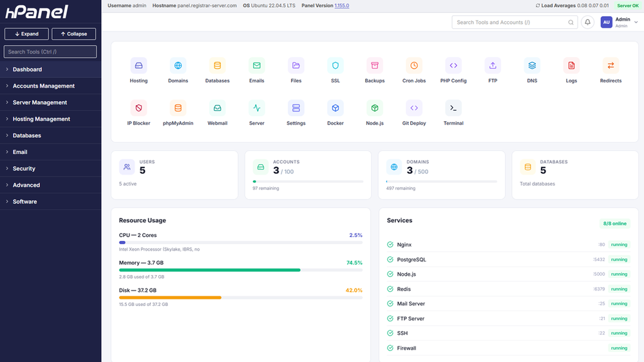
Task: Click the '97 remaining' accounts text
Action: click(x=266, y=188)
